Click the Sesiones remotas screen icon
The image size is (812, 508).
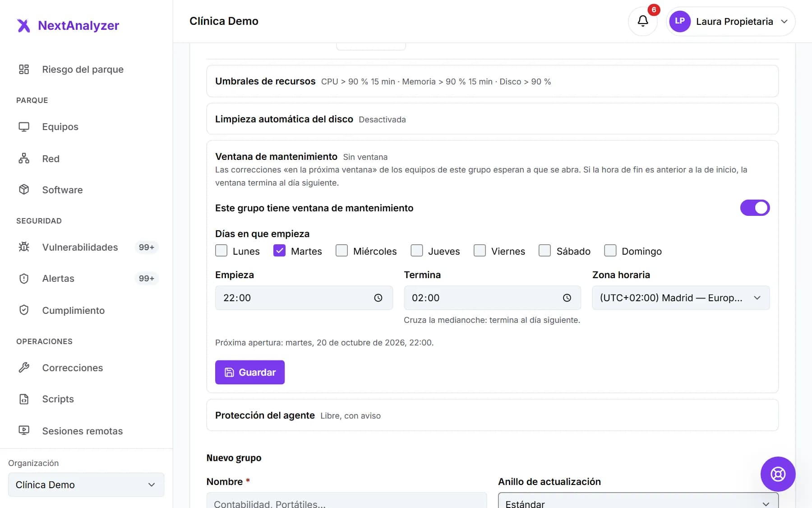click(x=24, y=431)
